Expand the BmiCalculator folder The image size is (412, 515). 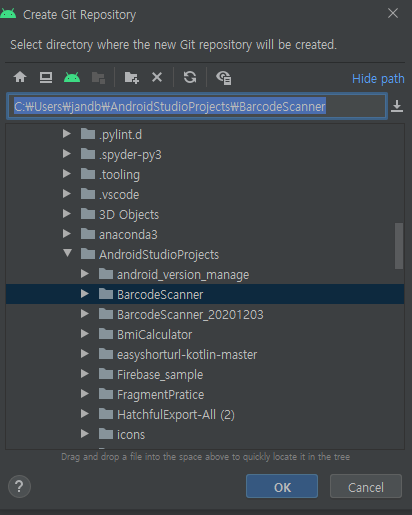point(85,334)
